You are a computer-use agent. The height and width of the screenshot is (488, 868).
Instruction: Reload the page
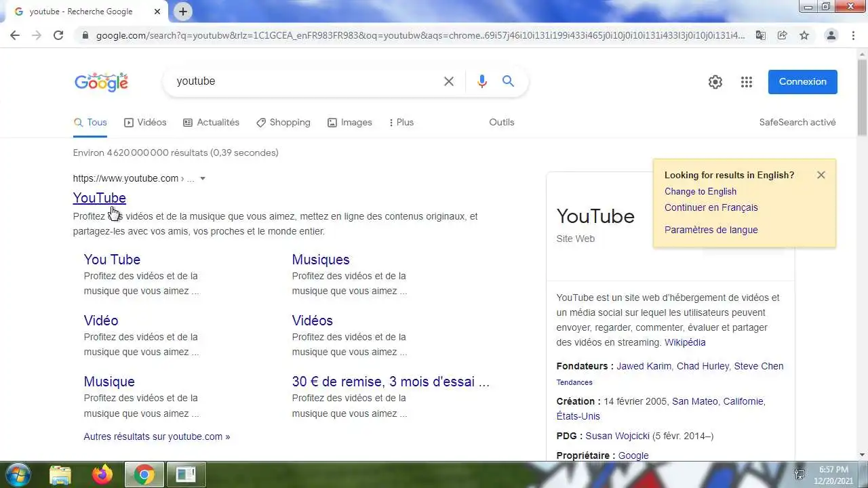[58, 35]
